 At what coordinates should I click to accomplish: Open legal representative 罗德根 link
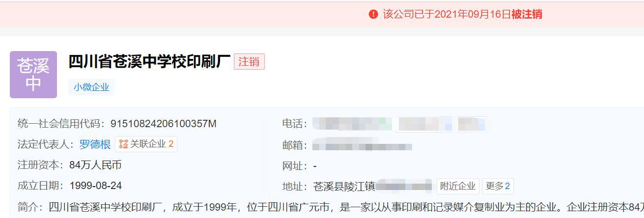95,144
